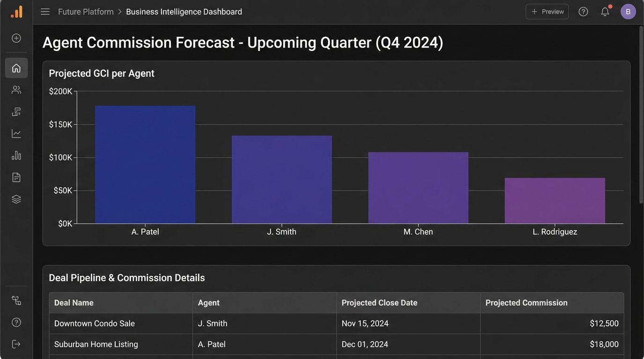Open the line chart analytics icon

[x=16, y=133]
